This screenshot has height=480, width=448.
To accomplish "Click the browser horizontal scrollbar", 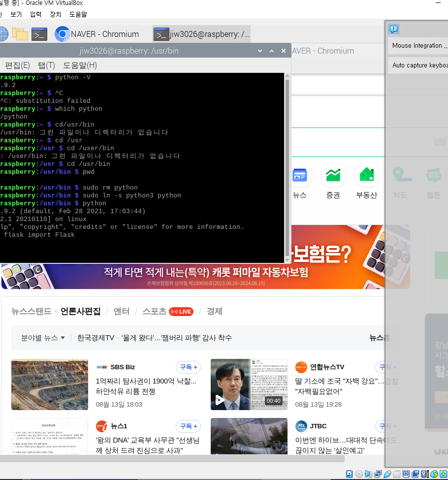I will point(172,458).
